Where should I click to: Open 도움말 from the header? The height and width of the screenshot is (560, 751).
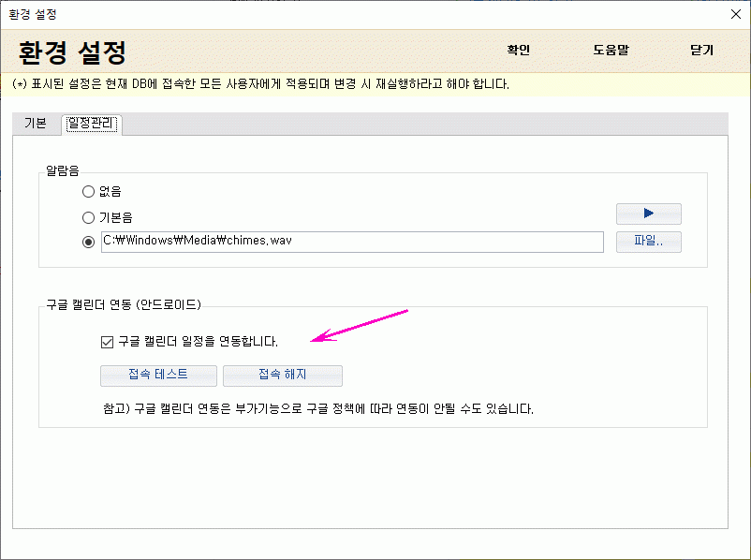coord(611,50)
